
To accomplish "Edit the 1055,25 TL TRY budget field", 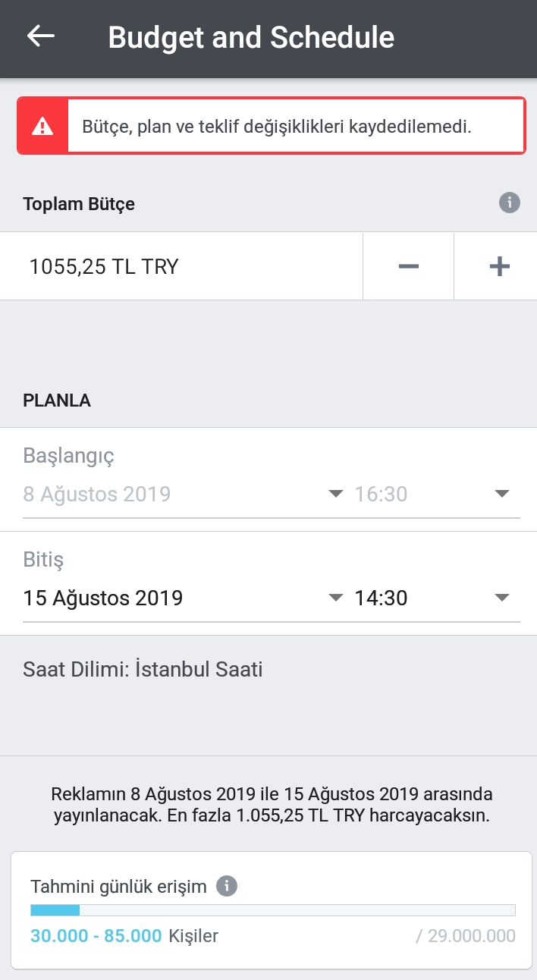I will click(x=181, y=266).
